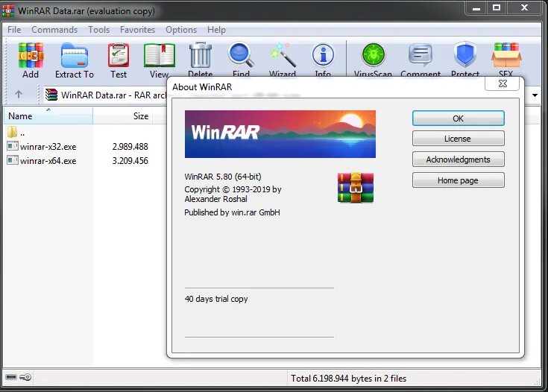Sort by the Size column header

123,116
